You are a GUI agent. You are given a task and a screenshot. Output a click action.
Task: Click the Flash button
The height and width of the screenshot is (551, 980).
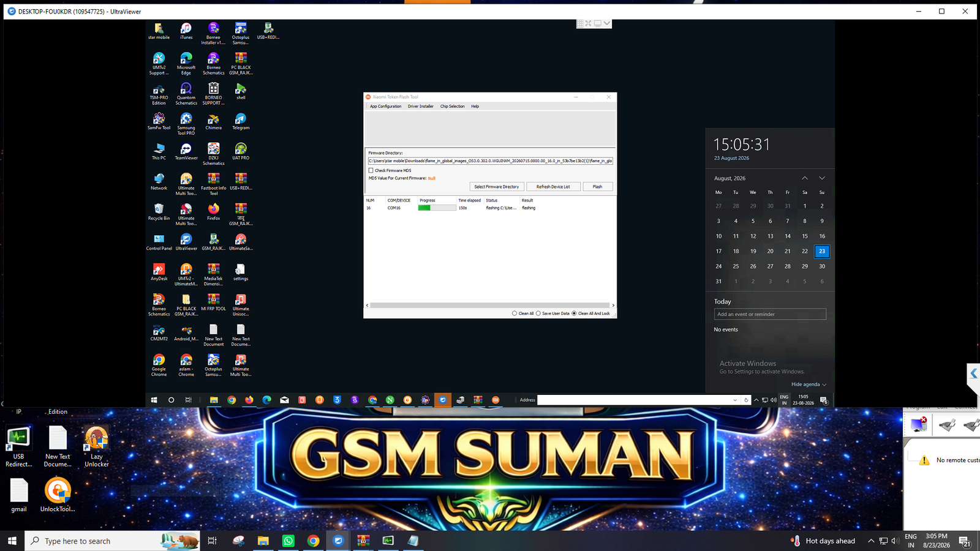pos(597,187)
